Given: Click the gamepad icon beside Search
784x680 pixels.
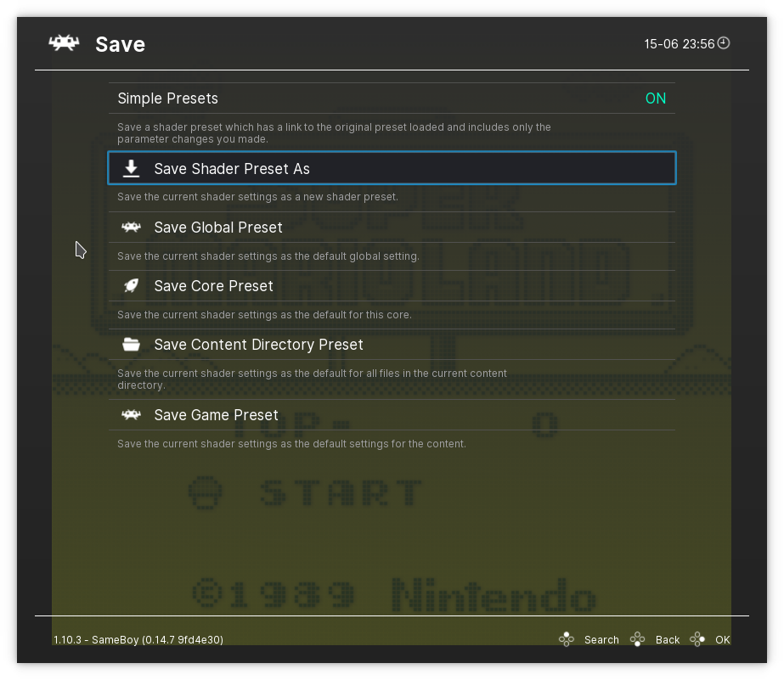Looking at the screenshot, I should tap(567, 639).
